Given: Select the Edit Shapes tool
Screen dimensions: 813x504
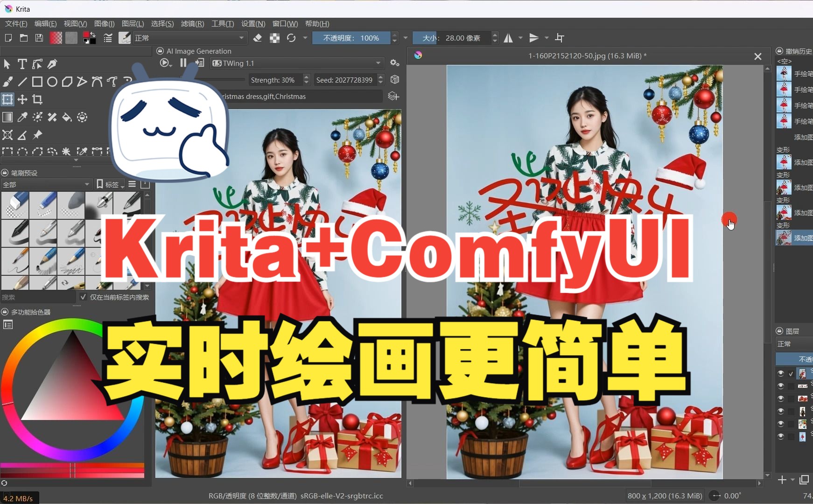Looking at the screenshot, I should pos(37,64).
